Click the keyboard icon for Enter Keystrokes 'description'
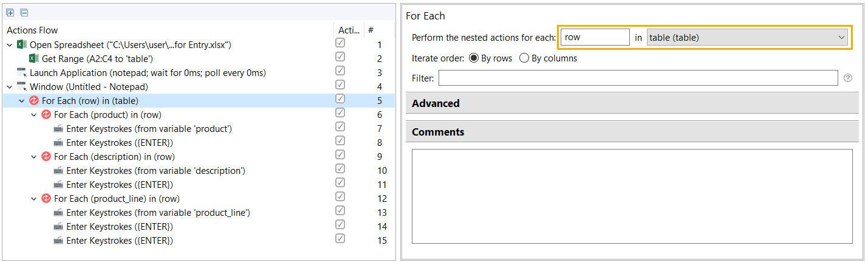The image size is (868, 262). click(58, 171)
